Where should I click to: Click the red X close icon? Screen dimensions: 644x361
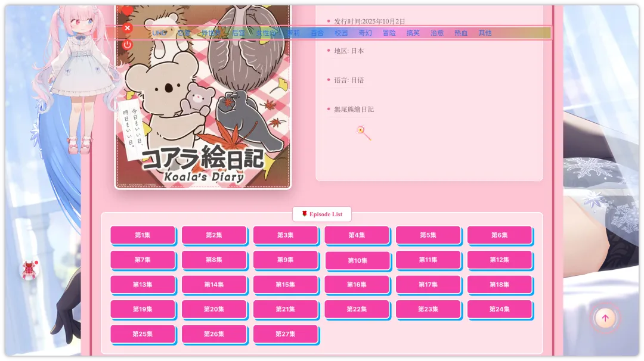tap(128, 28)
